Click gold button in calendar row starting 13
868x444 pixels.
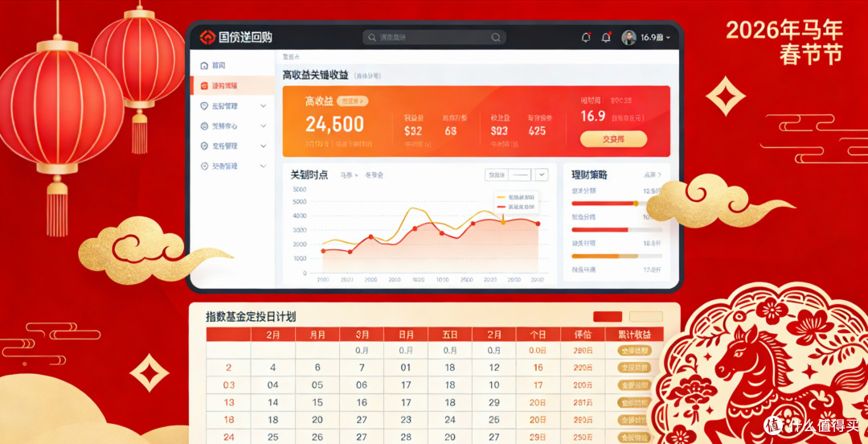pyautogui.click(x=634, y=402)
